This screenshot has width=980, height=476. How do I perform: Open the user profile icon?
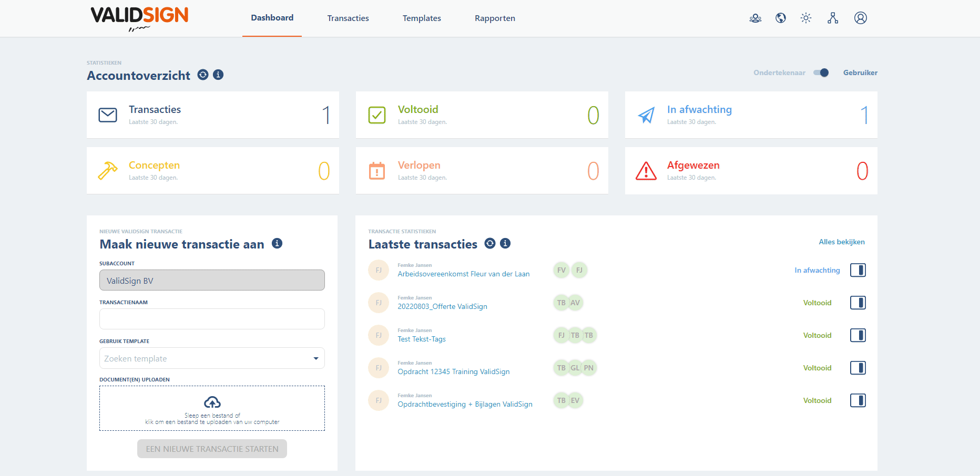coord(860,18)
